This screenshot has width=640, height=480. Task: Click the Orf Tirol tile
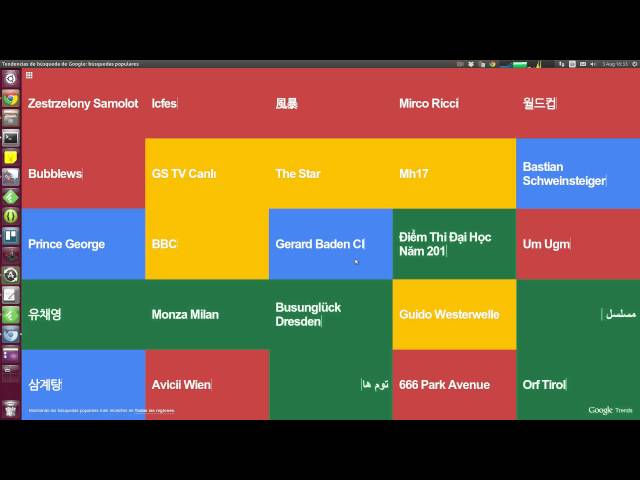(x=578, y=384)
